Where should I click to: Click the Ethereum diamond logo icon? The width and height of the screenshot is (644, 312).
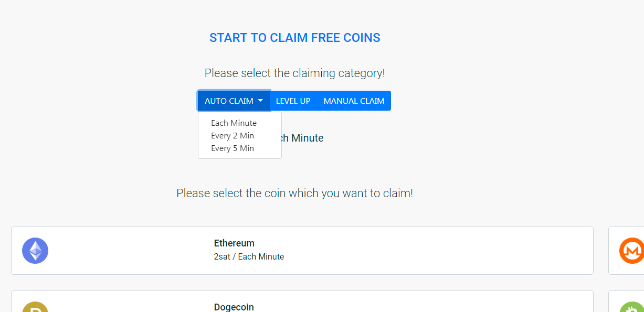point(35,251)
